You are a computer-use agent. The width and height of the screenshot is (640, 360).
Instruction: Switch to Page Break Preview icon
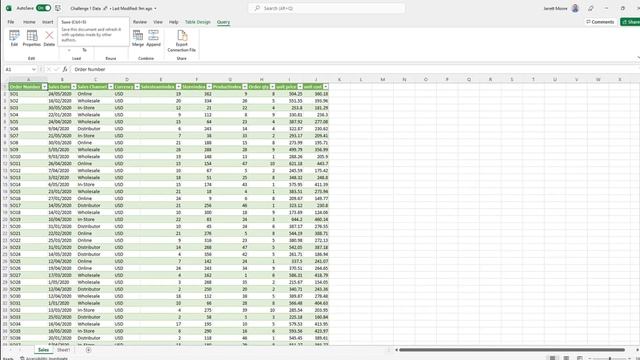[580, 358]
